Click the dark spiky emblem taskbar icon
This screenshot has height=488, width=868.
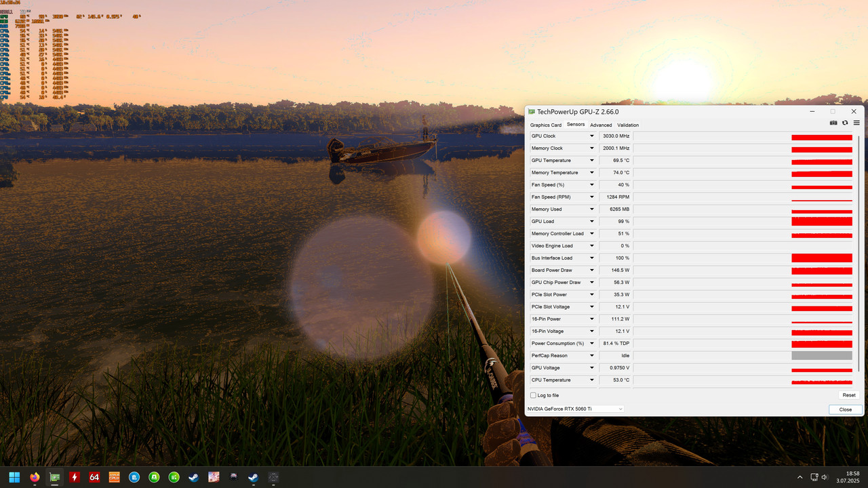click(233, 477)
